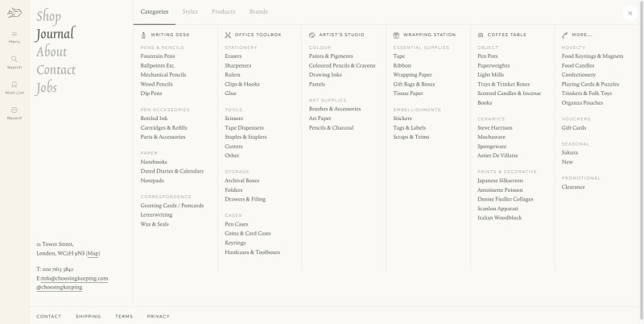Click the footer Privacy link
644x324 pixels.
point(158,316)
